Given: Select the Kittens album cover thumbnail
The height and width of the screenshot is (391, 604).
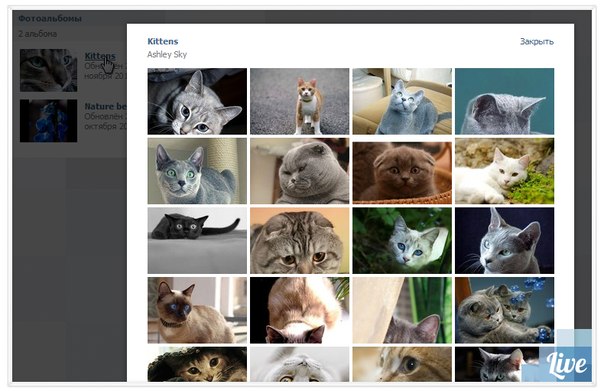Looking at the screenshot, I should [49, 70].
